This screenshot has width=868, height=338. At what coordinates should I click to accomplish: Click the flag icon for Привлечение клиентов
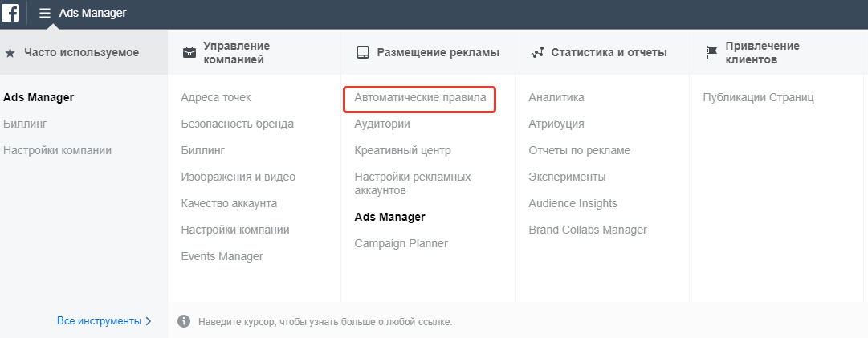[x=711, y=53]
